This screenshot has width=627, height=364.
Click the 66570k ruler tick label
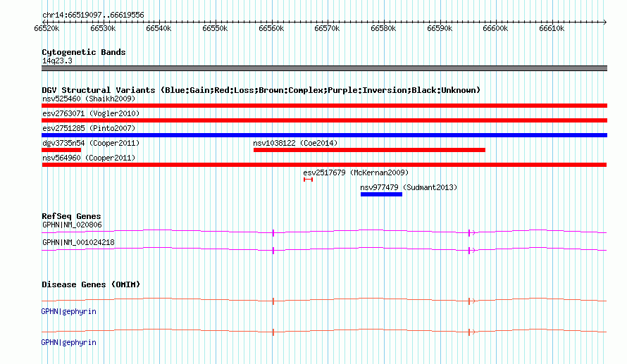click(327, 28)
